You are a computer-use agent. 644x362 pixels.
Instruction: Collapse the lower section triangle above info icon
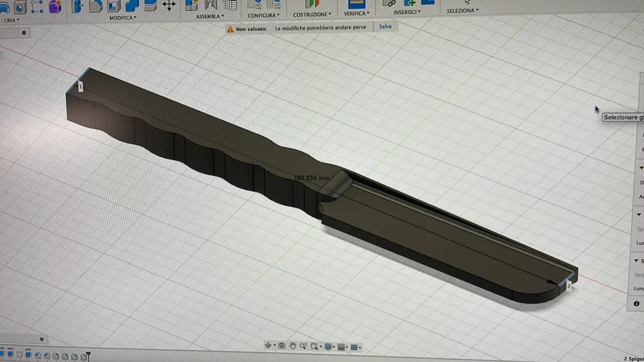coord(636,260)
